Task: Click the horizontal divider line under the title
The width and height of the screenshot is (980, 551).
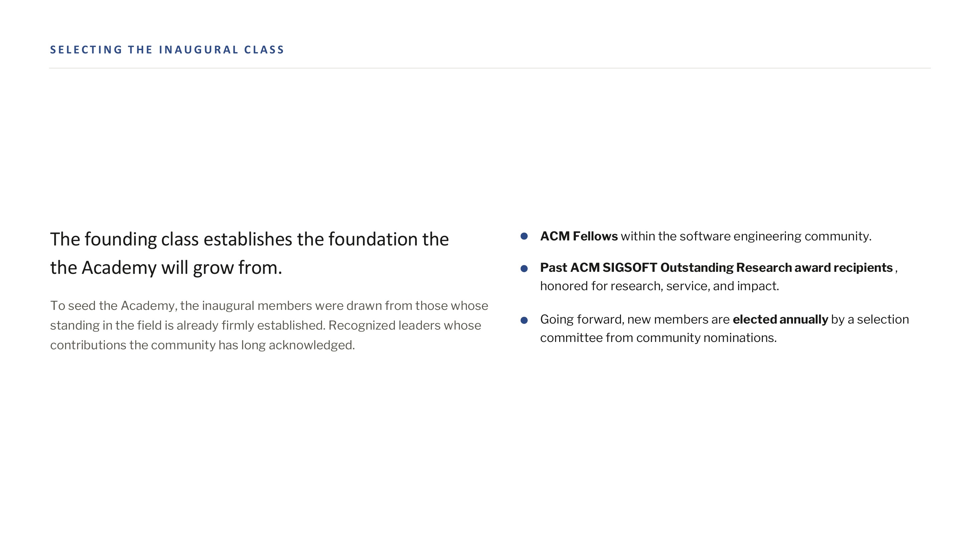Action: click(x=490, y=68)
